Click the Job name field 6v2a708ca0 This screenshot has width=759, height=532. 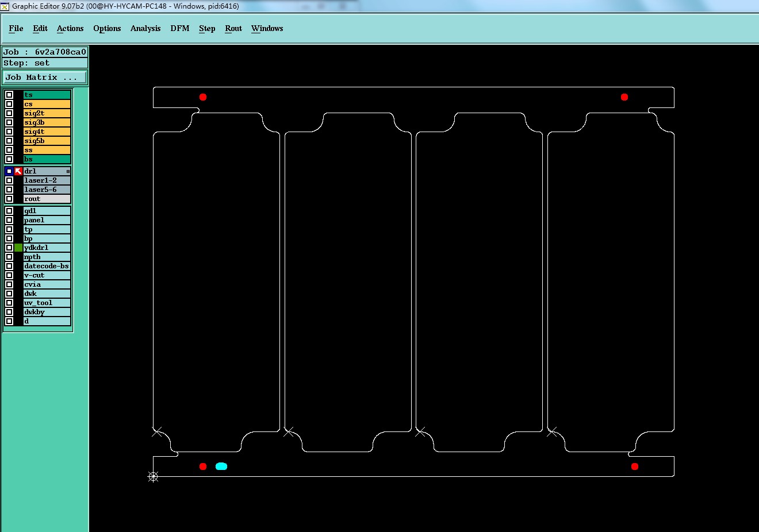tap(45, 52)
